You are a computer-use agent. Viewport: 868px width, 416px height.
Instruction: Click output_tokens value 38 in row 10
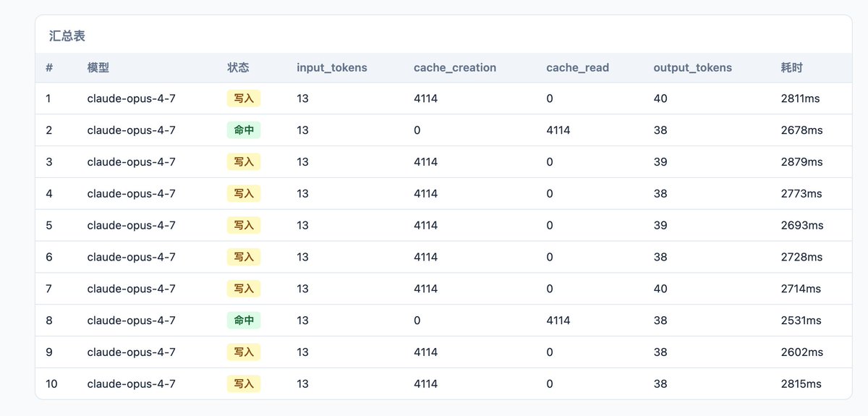660,383
